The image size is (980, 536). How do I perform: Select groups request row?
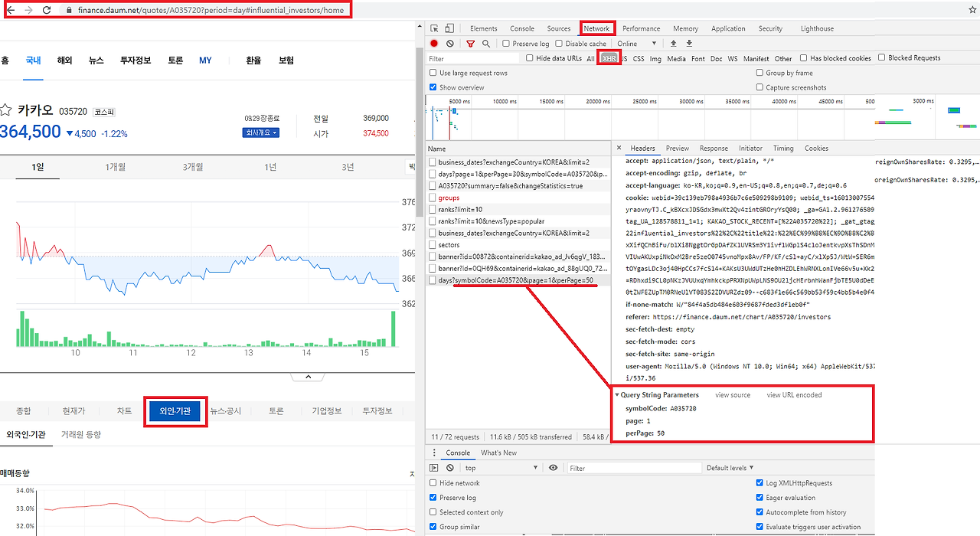click(518, 198)
